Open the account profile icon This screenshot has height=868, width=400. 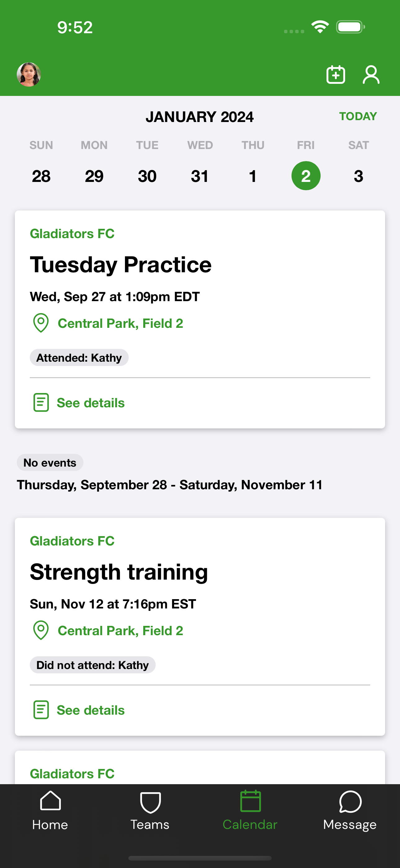coord(371,75)
